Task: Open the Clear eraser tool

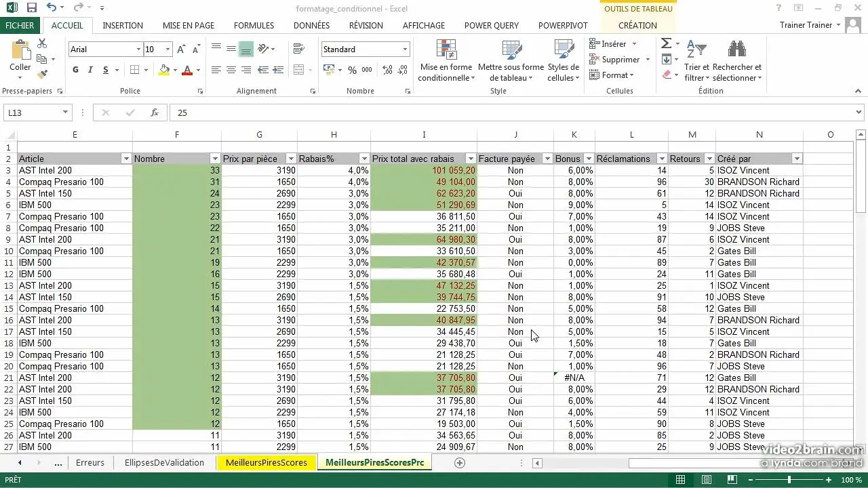Action: click(666, 75)
